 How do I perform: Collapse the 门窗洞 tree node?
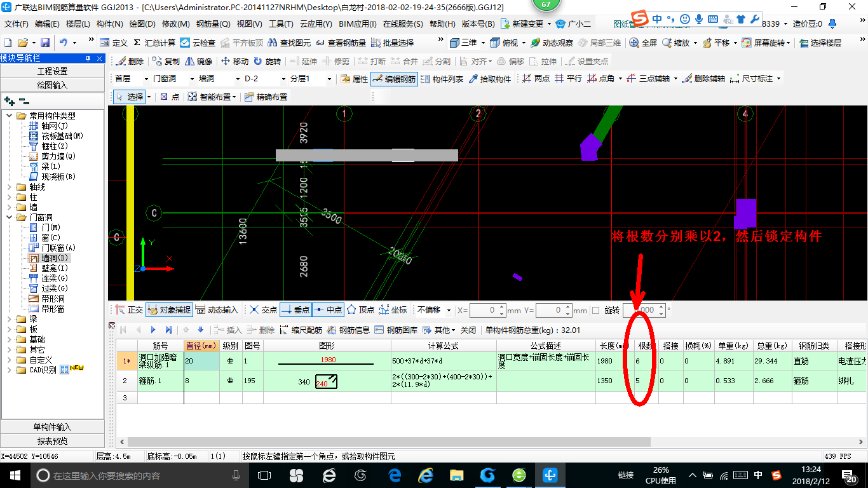click(x=10, y=217)
